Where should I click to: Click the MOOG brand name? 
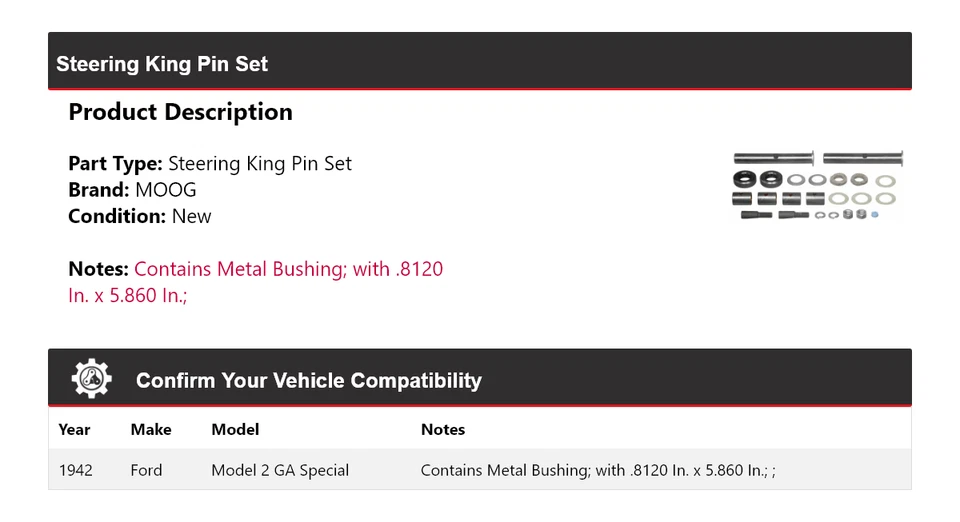pos(166,190)
